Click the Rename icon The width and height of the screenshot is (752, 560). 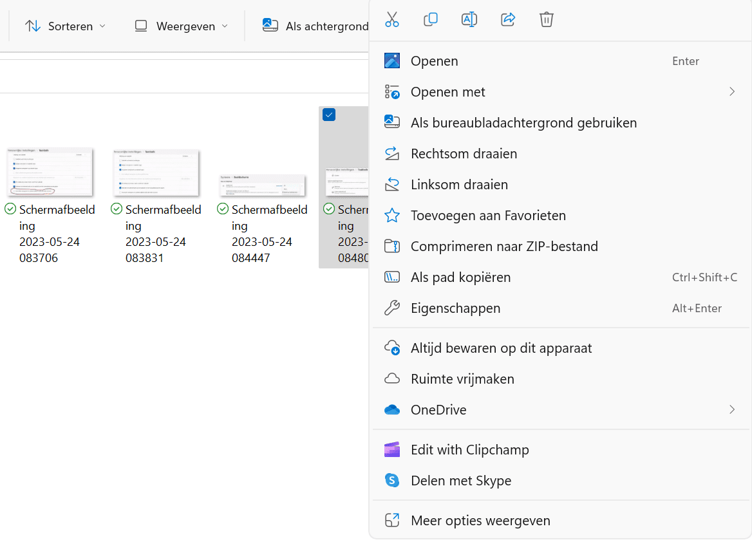point(469,20)
